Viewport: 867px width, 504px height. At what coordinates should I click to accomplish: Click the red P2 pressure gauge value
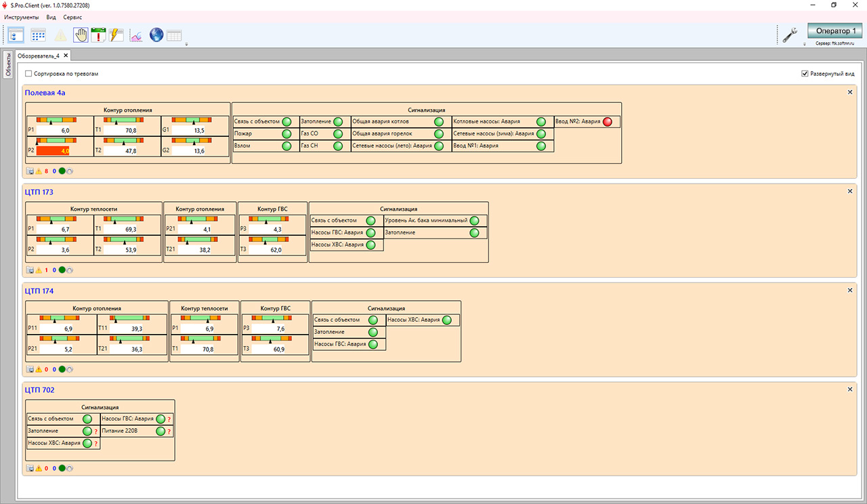tap(53, 151)
